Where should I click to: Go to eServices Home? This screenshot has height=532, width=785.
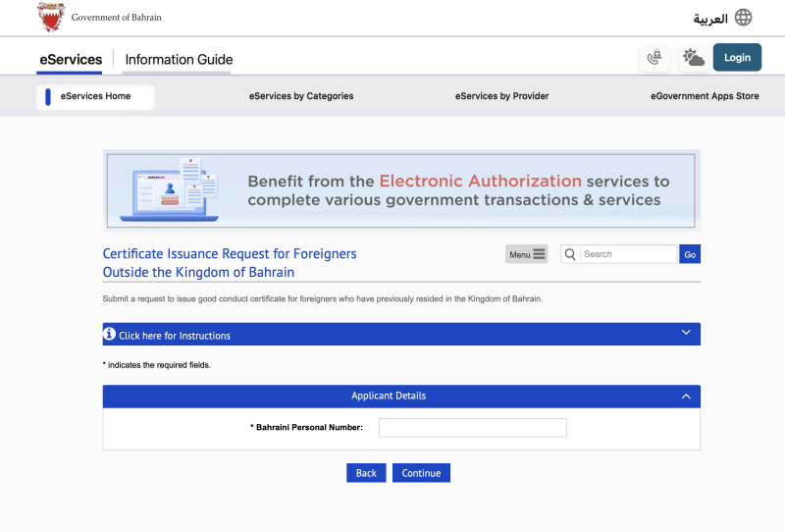coord(95,96)
